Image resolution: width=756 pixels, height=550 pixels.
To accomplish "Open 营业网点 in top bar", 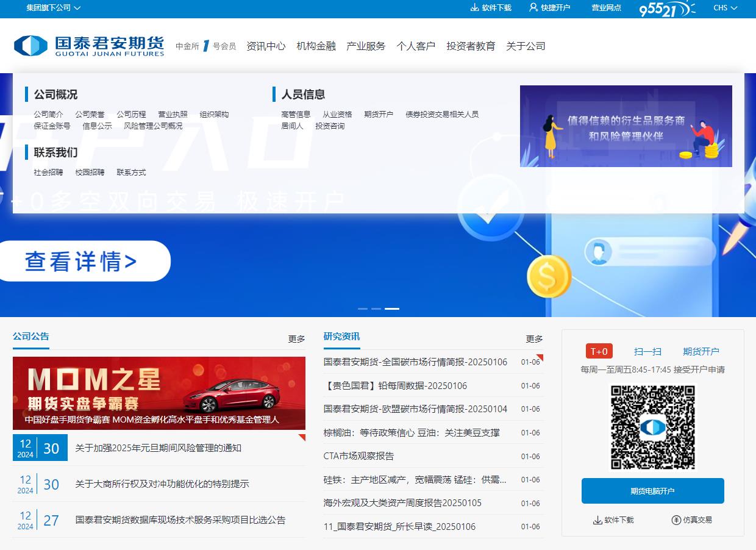I will coord(607,8).
